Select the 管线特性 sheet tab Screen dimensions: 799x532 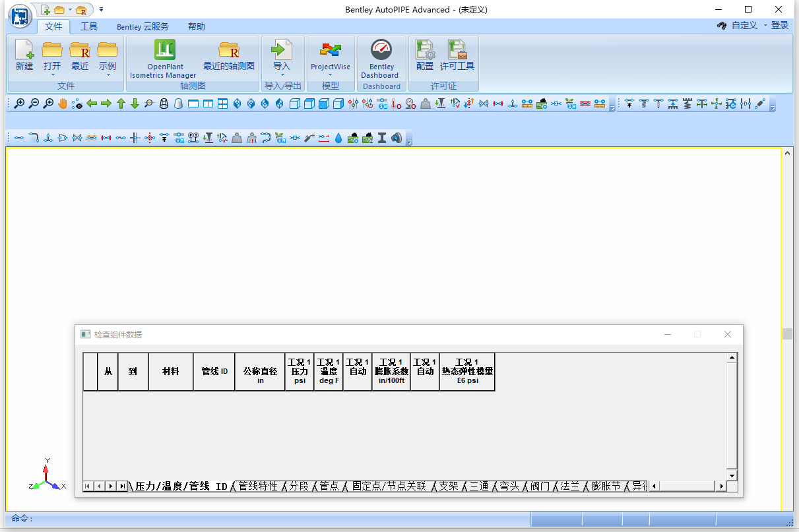258,487
